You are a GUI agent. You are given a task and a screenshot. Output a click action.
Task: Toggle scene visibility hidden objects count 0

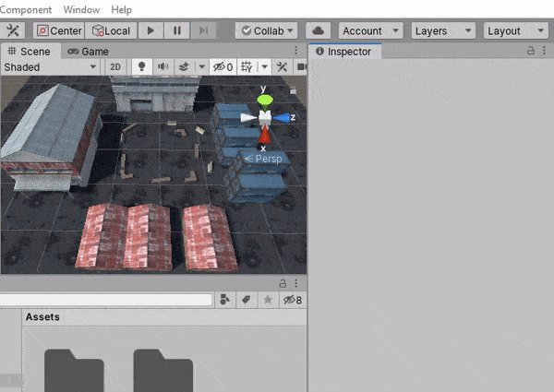(223, 66)
